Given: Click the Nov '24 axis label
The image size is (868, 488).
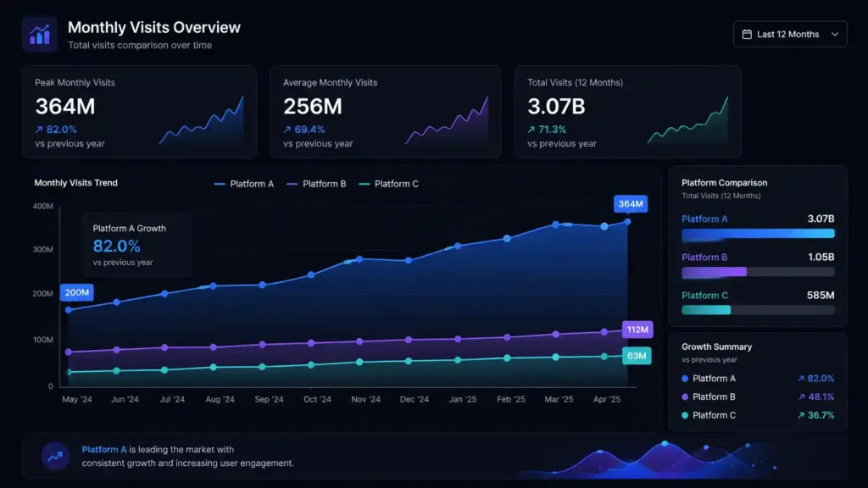Looking at the screenshot, I should pyautogui.click(x=366, y=399).
